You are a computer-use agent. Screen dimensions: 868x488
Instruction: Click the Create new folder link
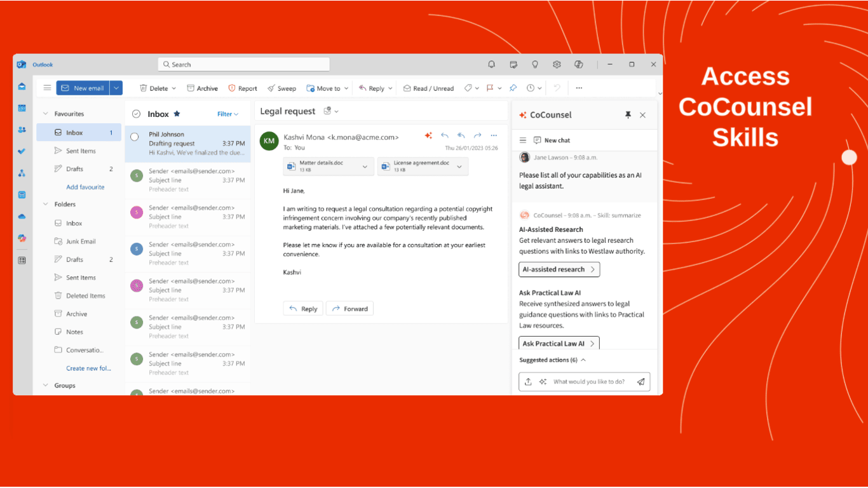coord(88,368)
